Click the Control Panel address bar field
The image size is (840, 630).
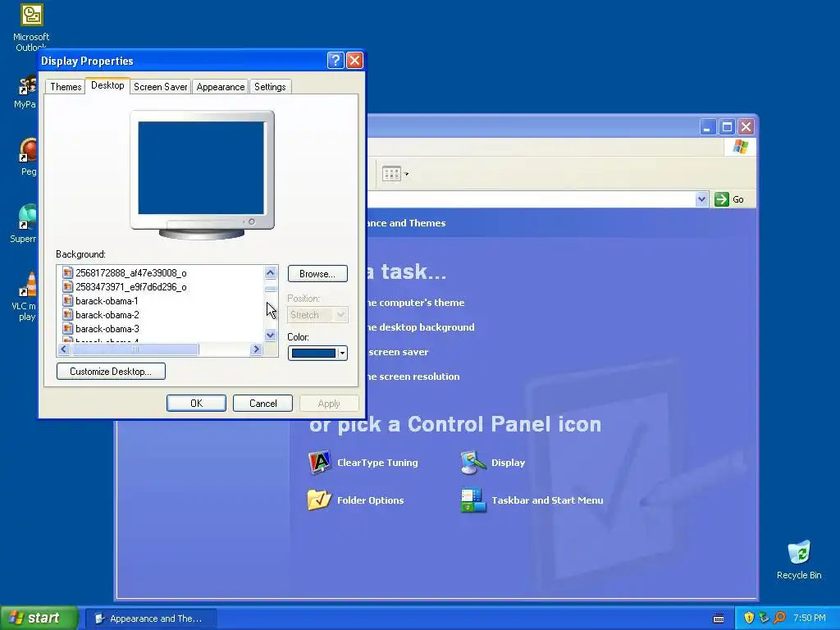[x=532, y=199]
